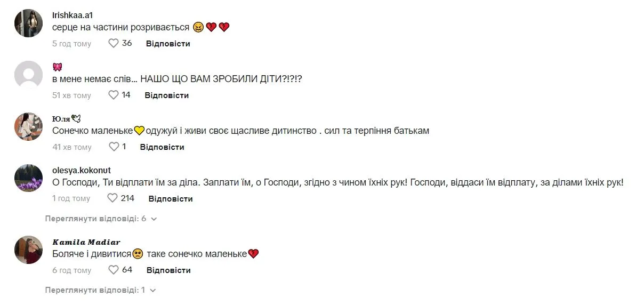Reply to Irishkaa.a1's comment
Screen dimensions: 644x305
coord(168,44)
